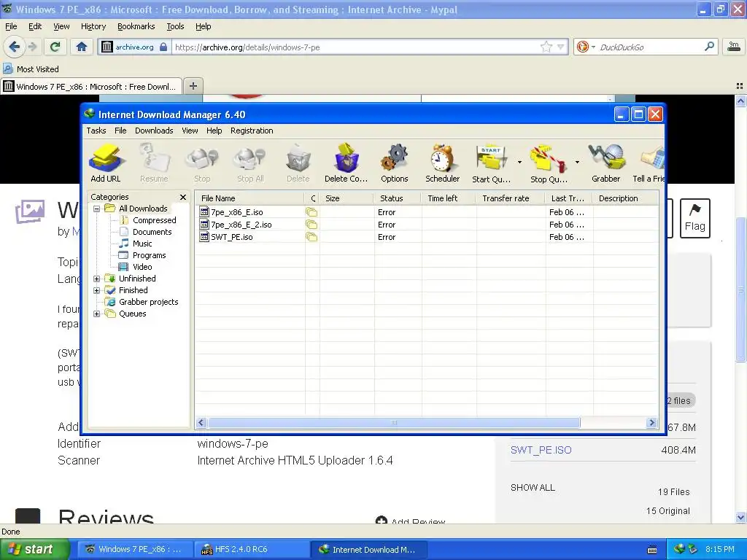Click the Flag button on archive page

(x=694, y=219)
